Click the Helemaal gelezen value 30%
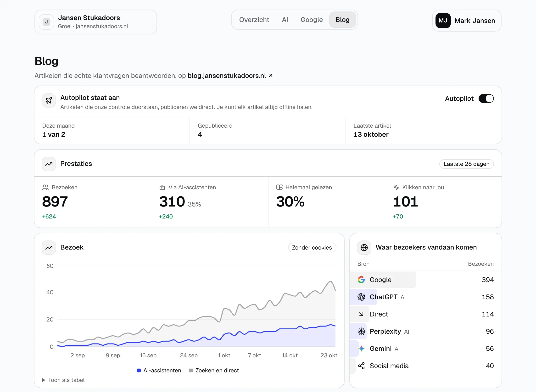 coord(290,201)
